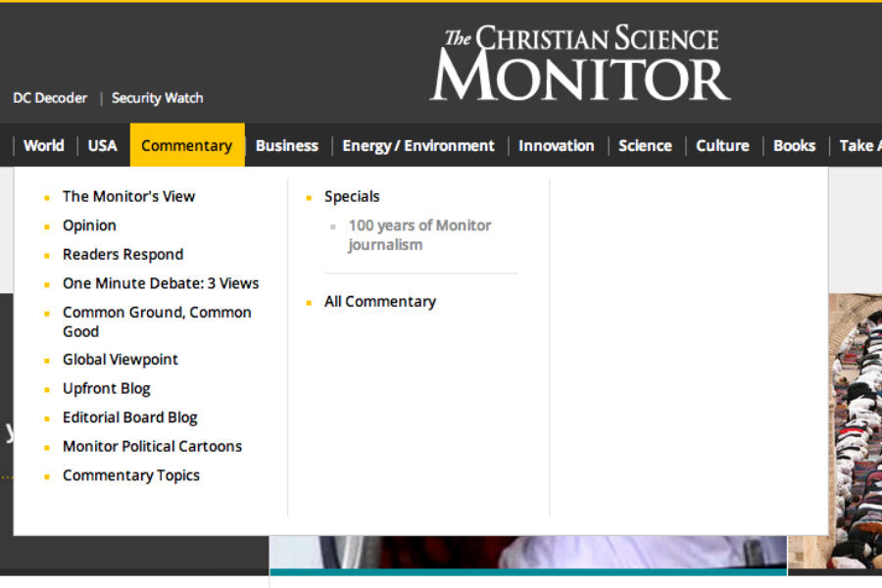Open the Books section
The image size is (882, 588).
[x=794, y=145]
